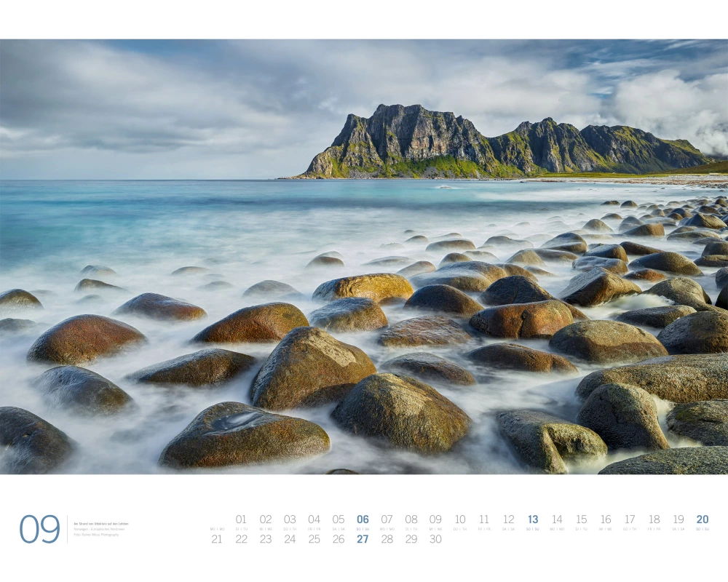Click the 'Norwegen' subtitle caption line
This screenshot has height=582, width=728.
point(99,529)
